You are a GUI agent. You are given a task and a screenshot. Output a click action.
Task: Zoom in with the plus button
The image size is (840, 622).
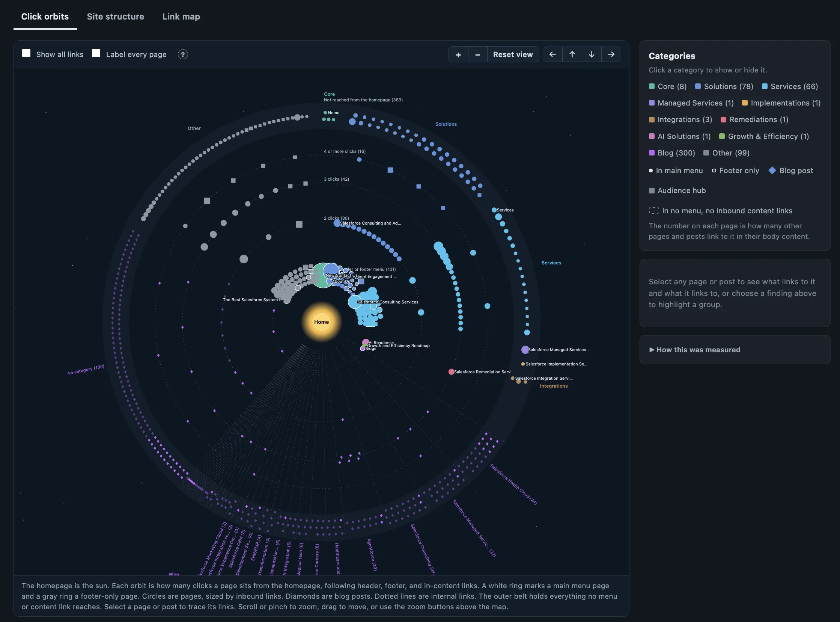458,54
